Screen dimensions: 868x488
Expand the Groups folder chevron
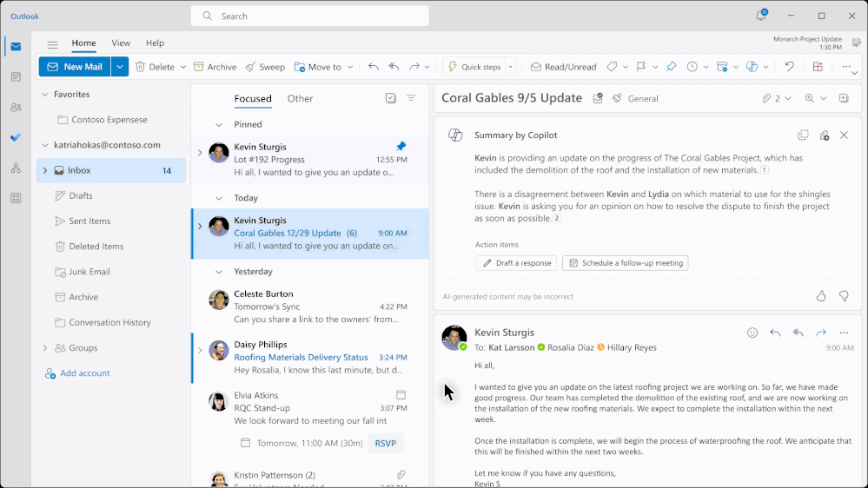(45, 348)
